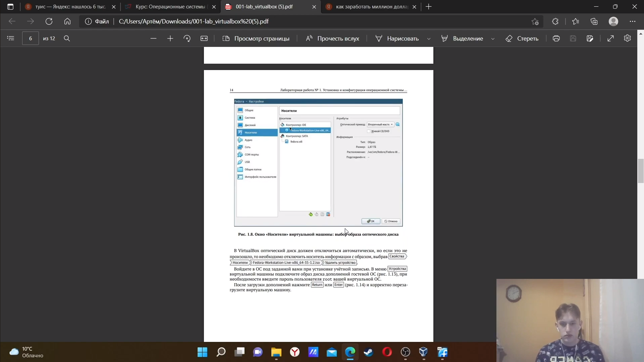This screenshot has width=644, height=362.
Task: Click the Прочесть вслух button
Action: (x=332, y=39)
